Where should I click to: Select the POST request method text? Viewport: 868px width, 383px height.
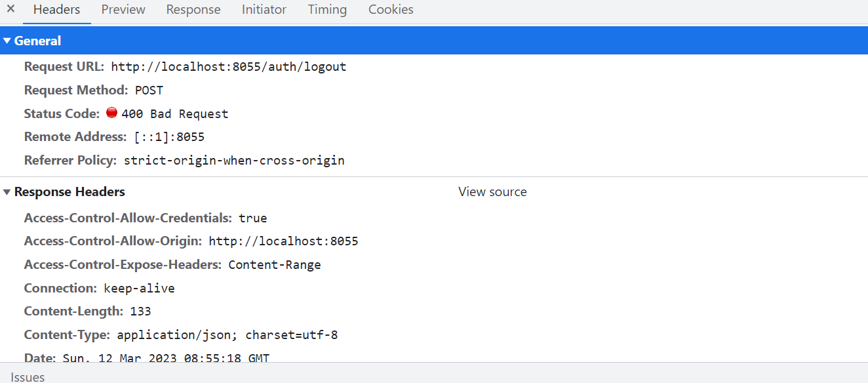point(149,90)
